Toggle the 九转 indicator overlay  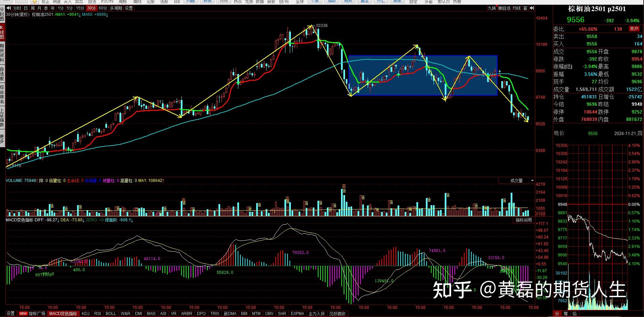pos(492,8)
